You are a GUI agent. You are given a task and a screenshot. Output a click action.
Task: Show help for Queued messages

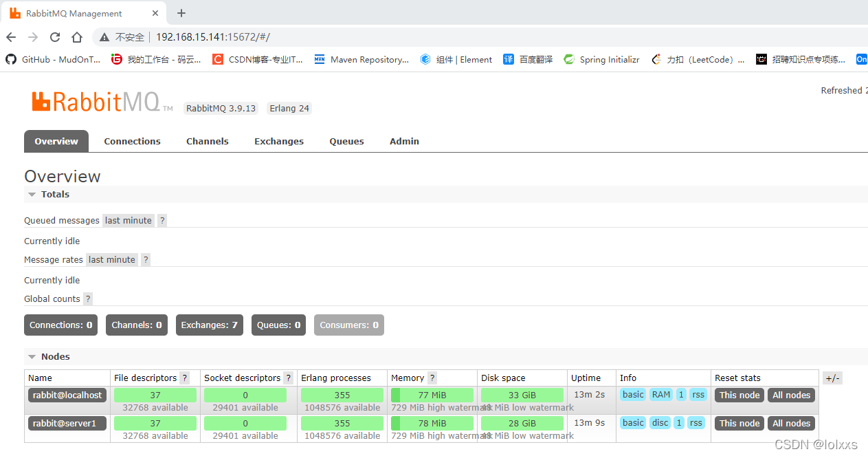click(x=162, y=221)
